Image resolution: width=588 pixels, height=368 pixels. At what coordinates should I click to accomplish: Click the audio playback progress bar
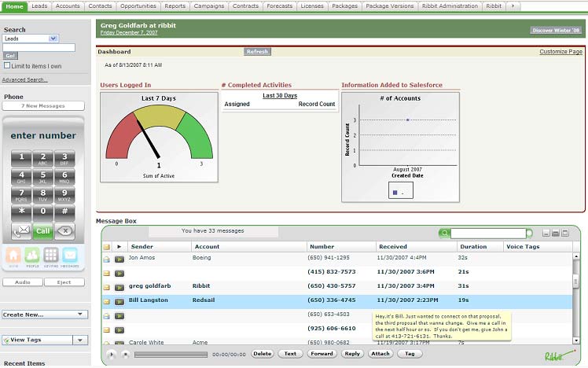coord(169,355)
